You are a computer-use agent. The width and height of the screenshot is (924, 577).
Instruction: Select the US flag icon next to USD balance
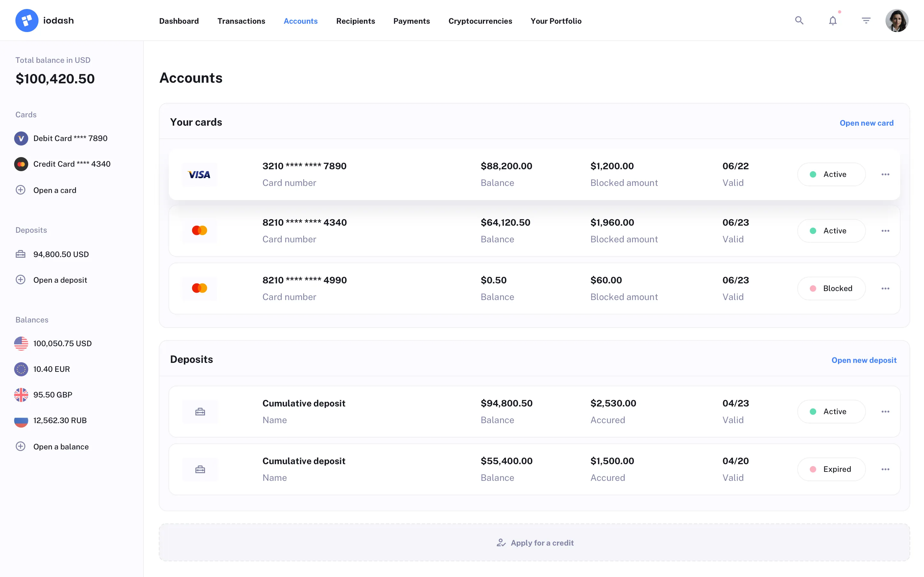tap(21, 343)
